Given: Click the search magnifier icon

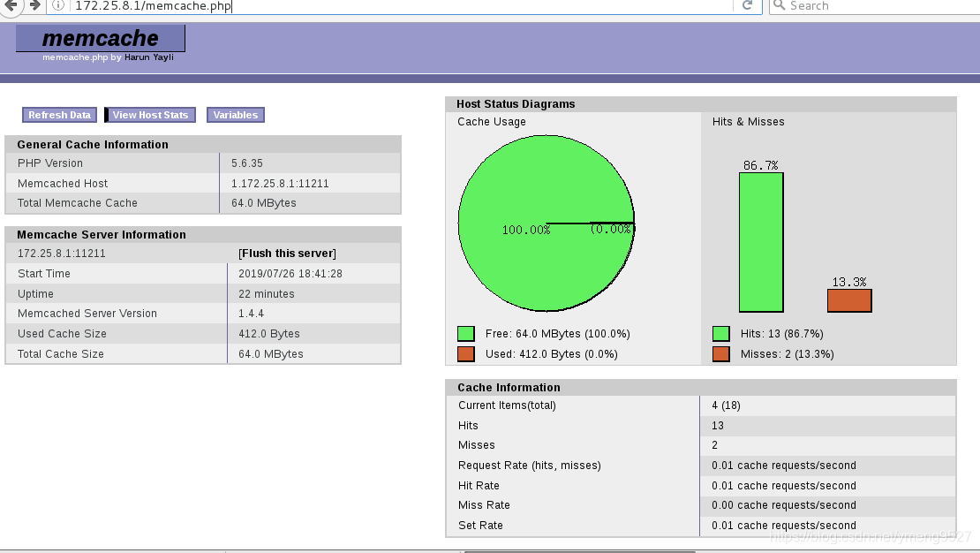Looking at the screenshot, I should pos(779,5).
